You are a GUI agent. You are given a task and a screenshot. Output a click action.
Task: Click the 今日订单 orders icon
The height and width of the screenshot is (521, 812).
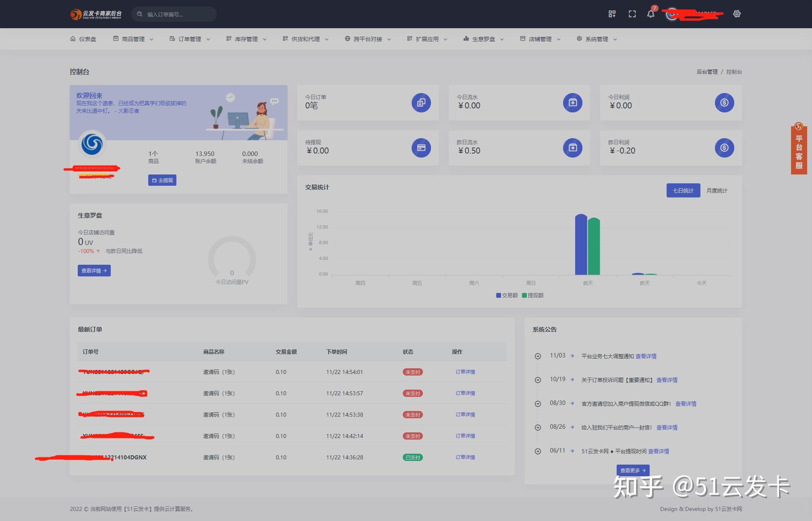[421, 103]
